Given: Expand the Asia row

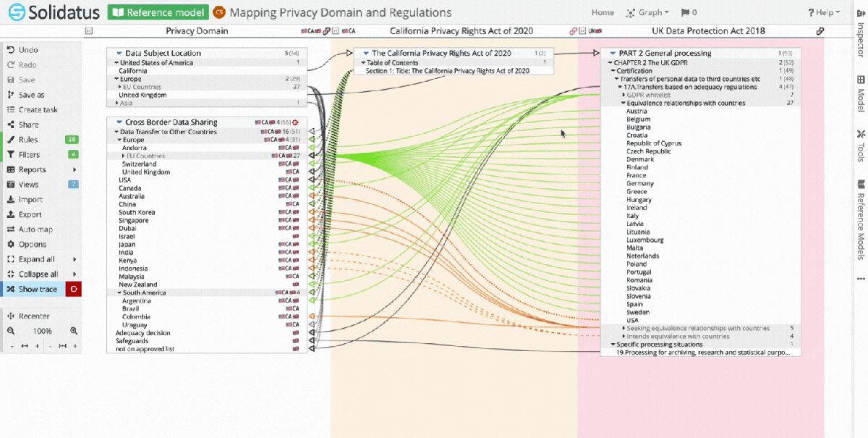Looking at the screenshot, I should click(116, 103).
